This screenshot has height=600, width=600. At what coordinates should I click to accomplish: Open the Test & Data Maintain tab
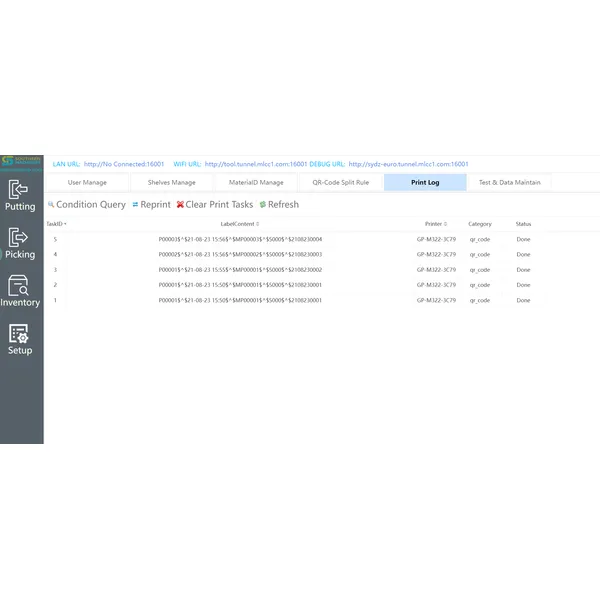click(510, 183)
